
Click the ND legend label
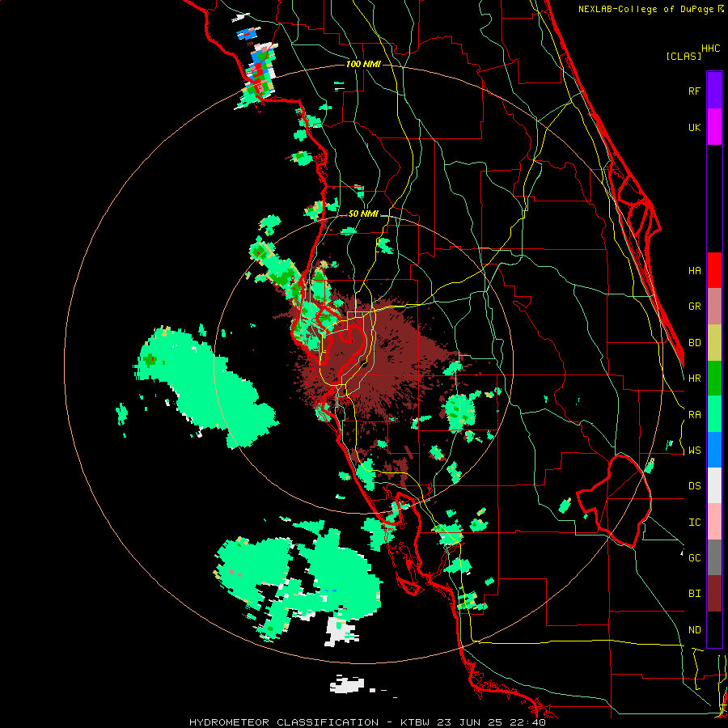(695, 630)
